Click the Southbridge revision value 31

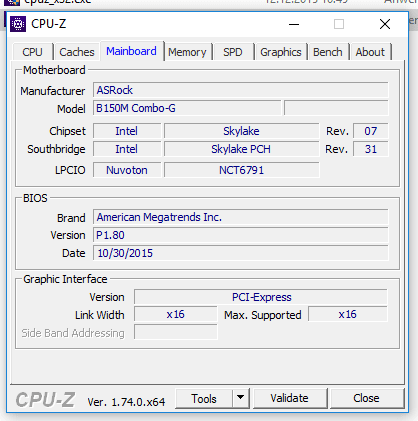(371, 149)
